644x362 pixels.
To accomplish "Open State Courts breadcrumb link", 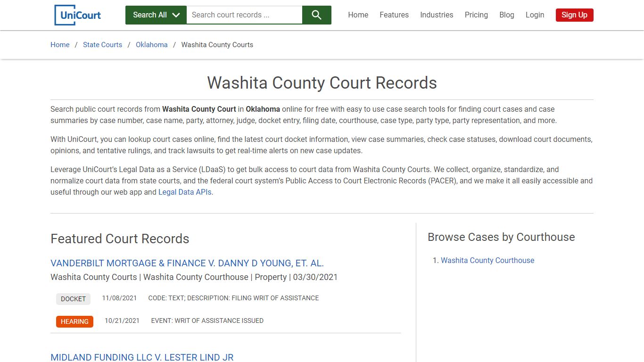I will tap(102, 45).
